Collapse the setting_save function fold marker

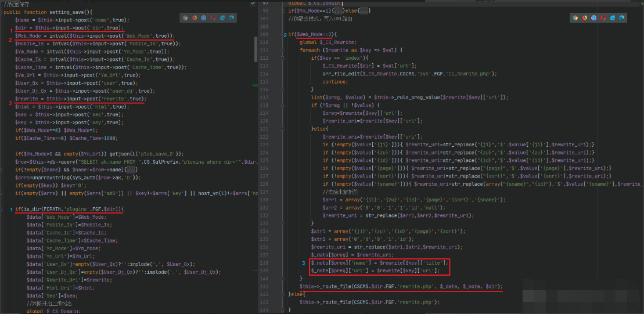(2, 12)
